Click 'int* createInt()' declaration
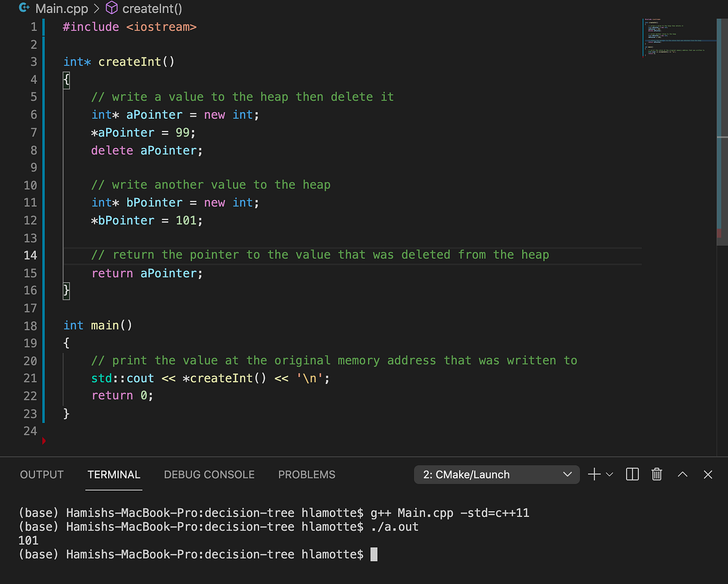Viewport: 728px width, 584px height. (119, 62)
